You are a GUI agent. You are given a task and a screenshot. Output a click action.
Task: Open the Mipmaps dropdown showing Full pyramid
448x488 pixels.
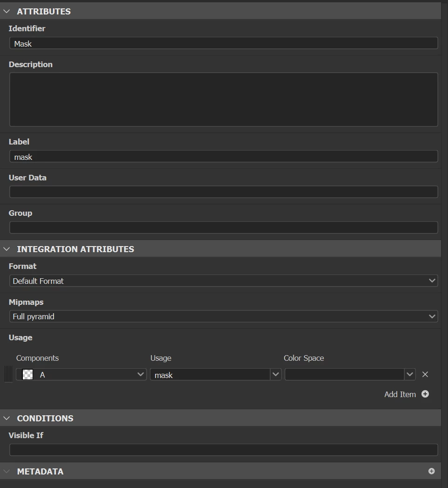224,316
